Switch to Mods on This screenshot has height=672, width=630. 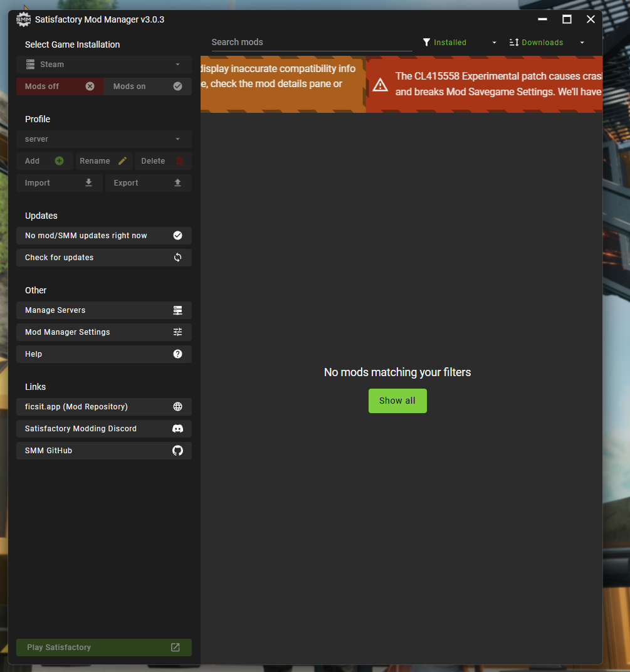coord(148,86)
